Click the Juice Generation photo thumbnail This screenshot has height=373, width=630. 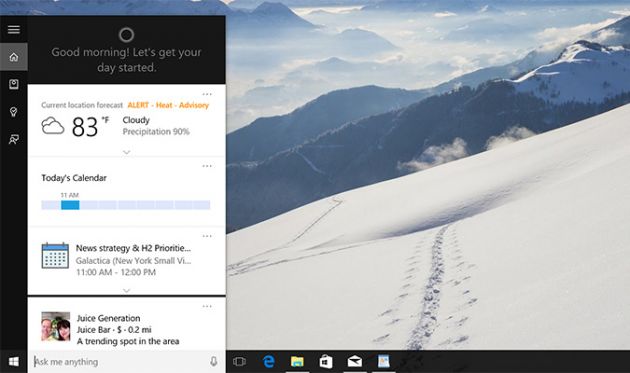[55, 326]
